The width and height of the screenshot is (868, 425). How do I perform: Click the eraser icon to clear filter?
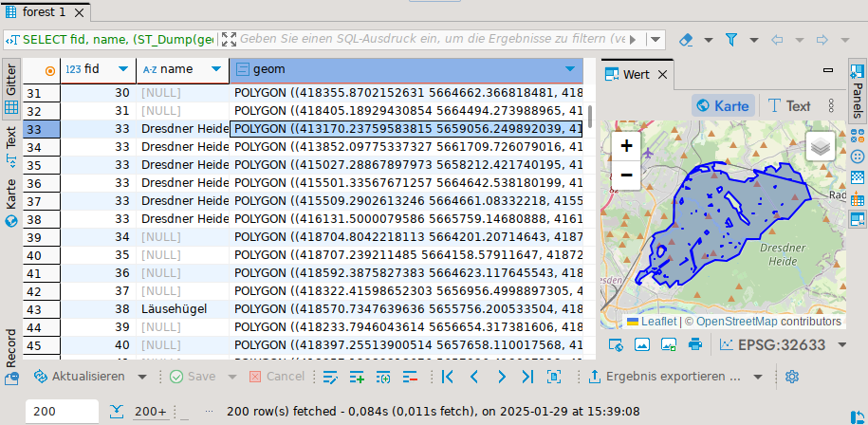coord(688,40)
